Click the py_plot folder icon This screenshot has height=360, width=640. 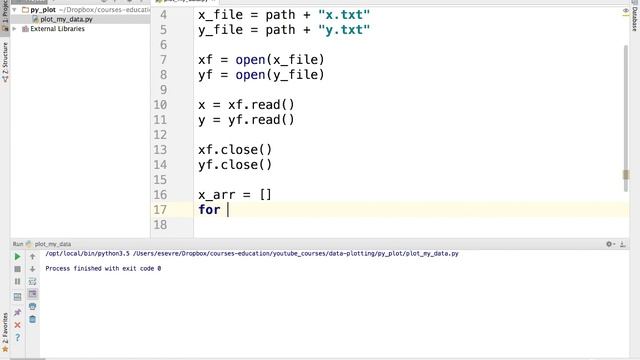point(25,9)
